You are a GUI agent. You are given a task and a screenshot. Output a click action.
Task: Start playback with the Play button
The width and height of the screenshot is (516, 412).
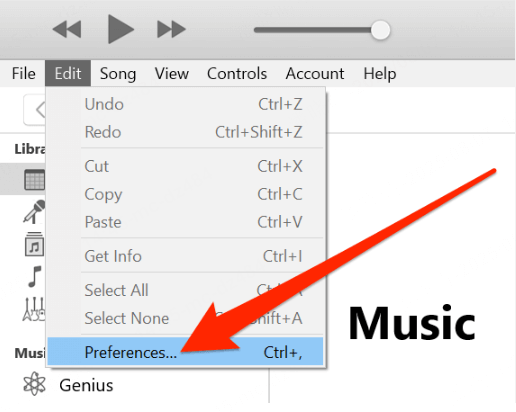click(121, 29)
